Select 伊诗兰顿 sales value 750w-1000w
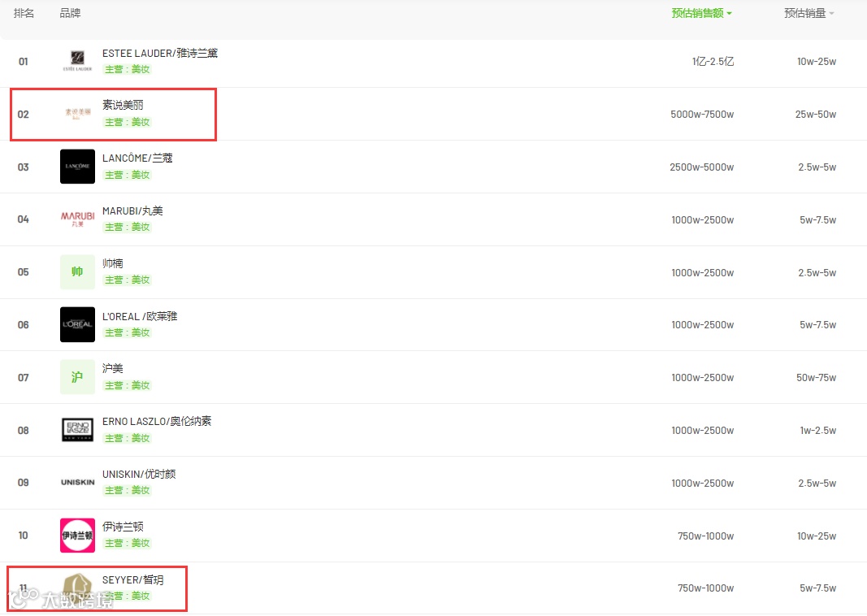This screenshot has width=867, height=616. [706, 536]
